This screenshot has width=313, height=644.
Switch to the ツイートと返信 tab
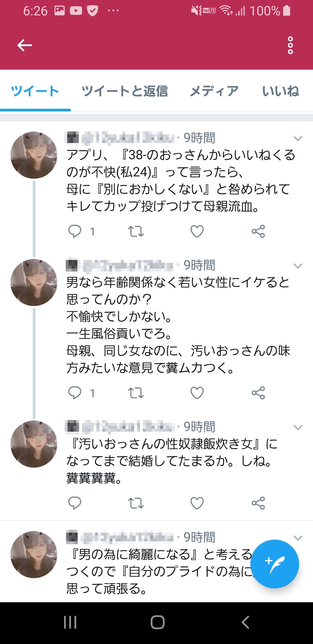[125, 91]
